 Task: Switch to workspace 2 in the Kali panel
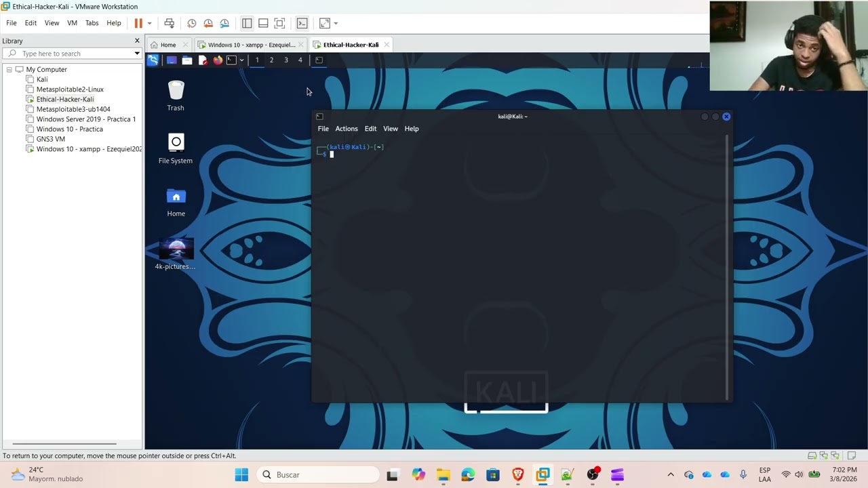pos(271,60)
